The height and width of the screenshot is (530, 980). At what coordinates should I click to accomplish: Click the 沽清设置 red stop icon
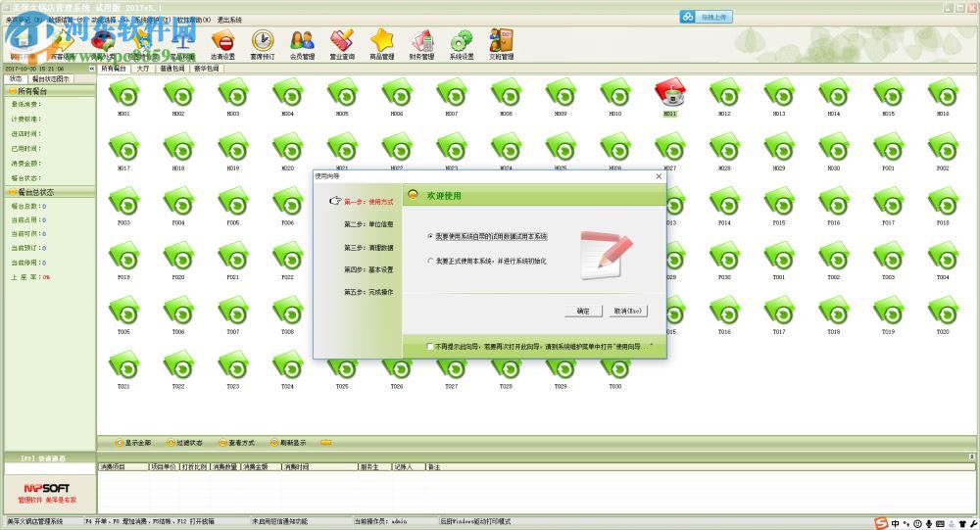[x=222, y=44]
